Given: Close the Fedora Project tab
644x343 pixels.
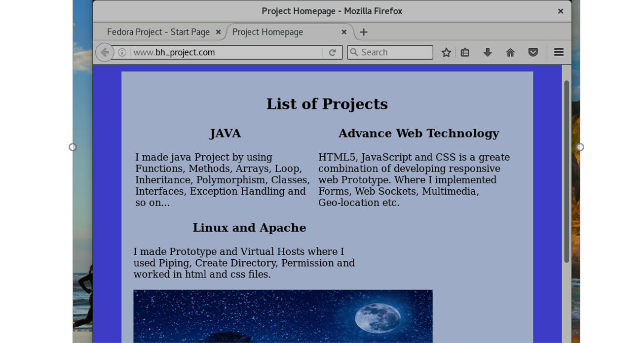Looking at the screenshot, I should (218, 32).
